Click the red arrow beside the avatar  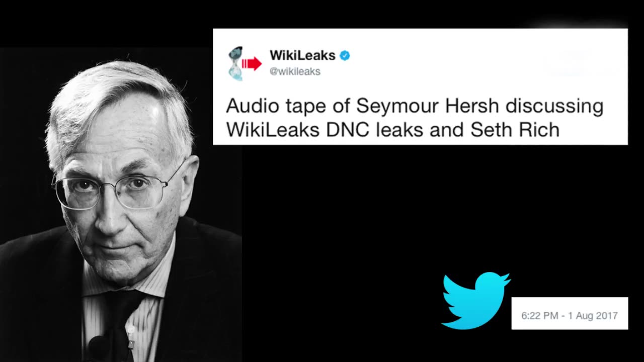pos(252,63)
